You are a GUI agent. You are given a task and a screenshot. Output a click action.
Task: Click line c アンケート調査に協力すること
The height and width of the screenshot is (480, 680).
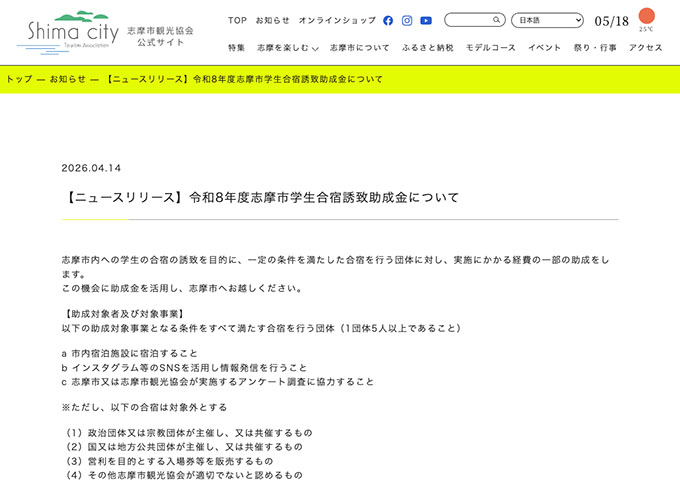tap(217, 382)
